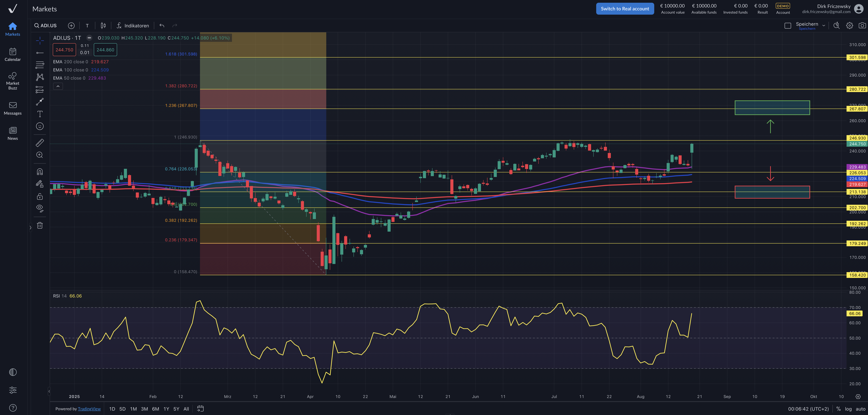Click the trash remove drawings icon

(x=40, y=225)
